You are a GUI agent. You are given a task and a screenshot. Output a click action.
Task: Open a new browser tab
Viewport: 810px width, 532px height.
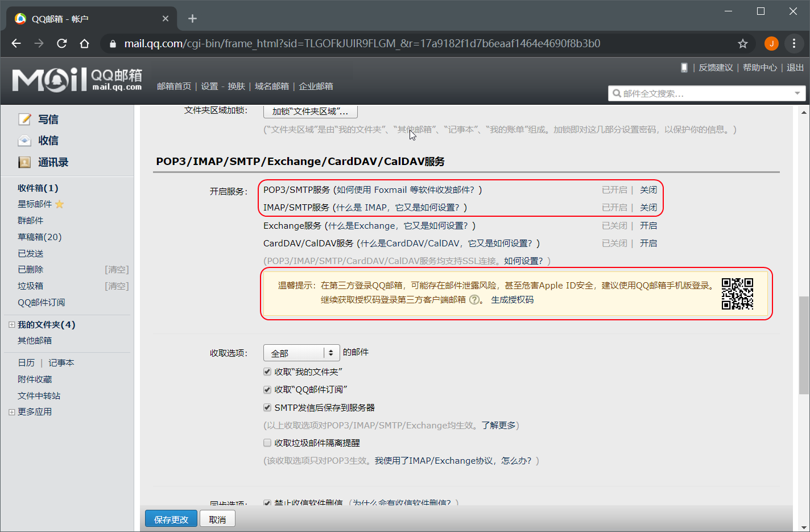192,19
